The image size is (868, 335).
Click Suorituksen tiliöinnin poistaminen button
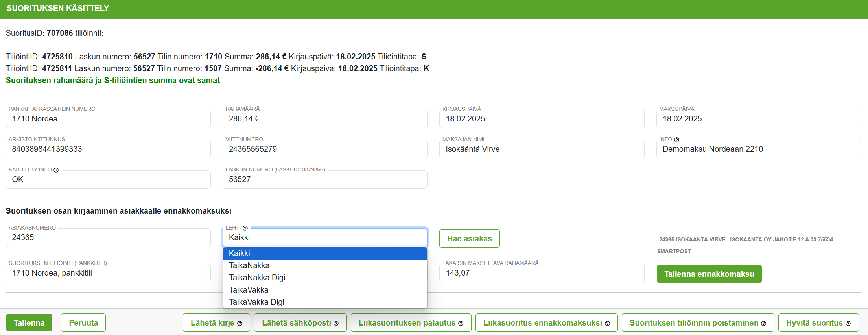(x=698, y=323)
